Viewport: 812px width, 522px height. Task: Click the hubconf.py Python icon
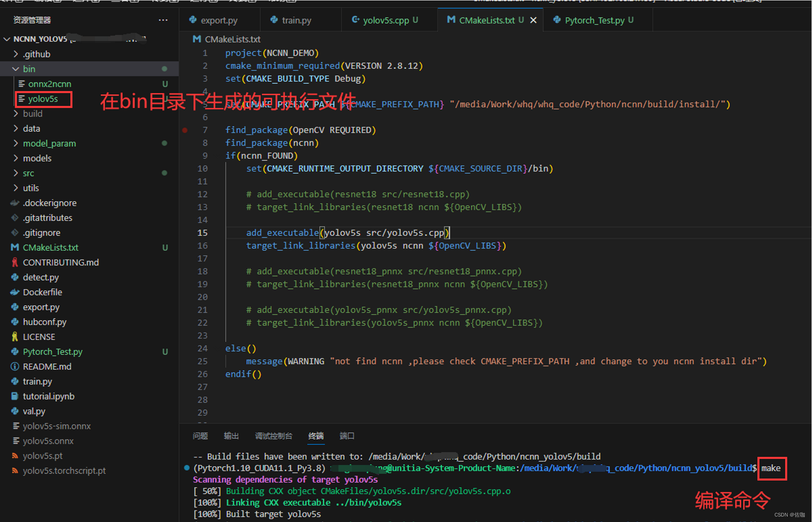pyautogui.click(x=15, y=322)
